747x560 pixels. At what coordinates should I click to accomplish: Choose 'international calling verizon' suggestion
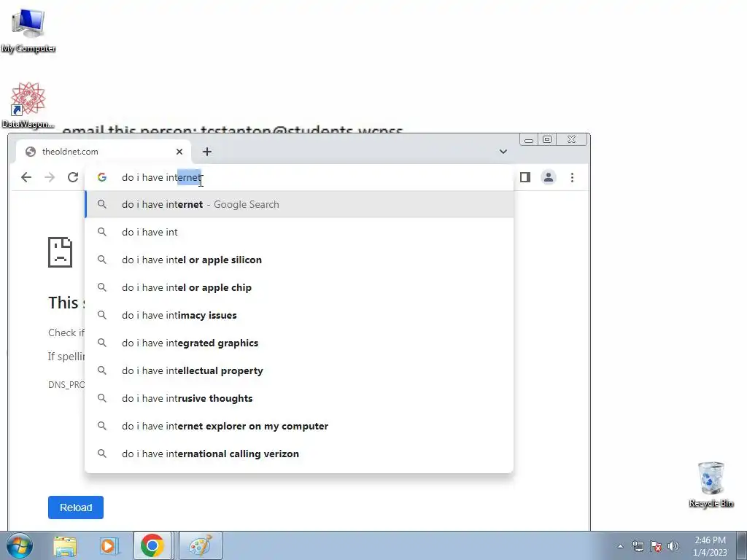(x=299, y=454)
